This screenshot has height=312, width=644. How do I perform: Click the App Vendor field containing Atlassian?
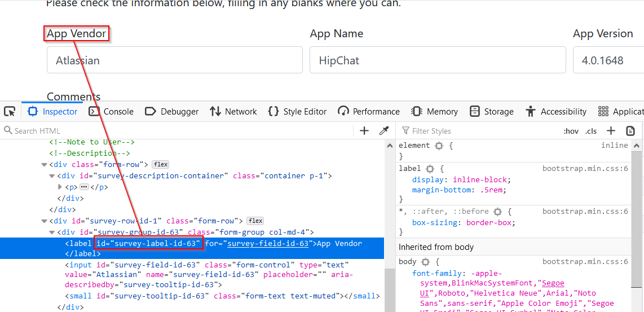coord(175,60)
